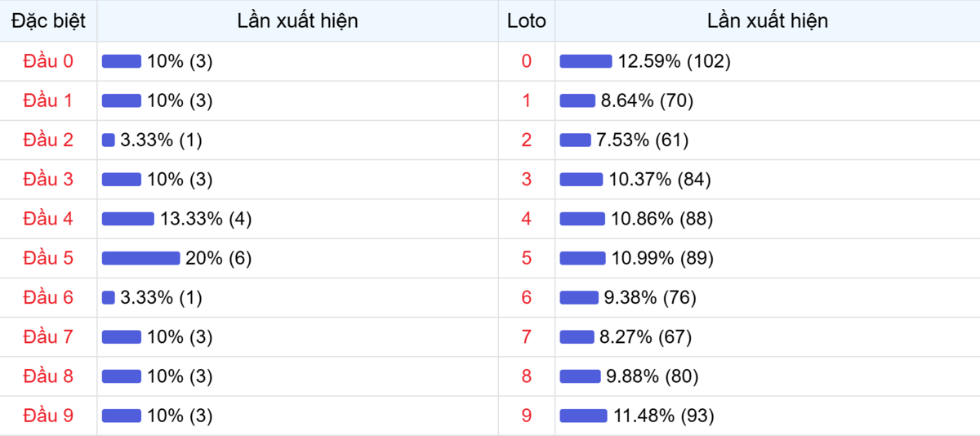
Task: Click the 'Đặc biệt' column header
Action: [x=48, y=21]
